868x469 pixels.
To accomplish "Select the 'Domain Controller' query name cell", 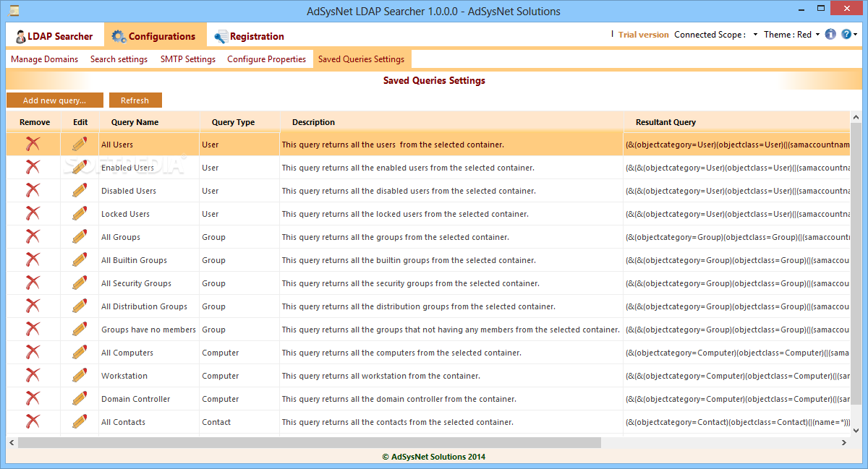I will click(149, 399).
